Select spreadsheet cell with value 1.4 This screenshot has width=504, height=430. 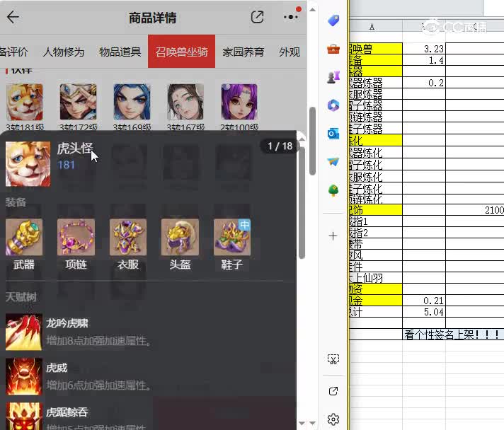[424, 60]
